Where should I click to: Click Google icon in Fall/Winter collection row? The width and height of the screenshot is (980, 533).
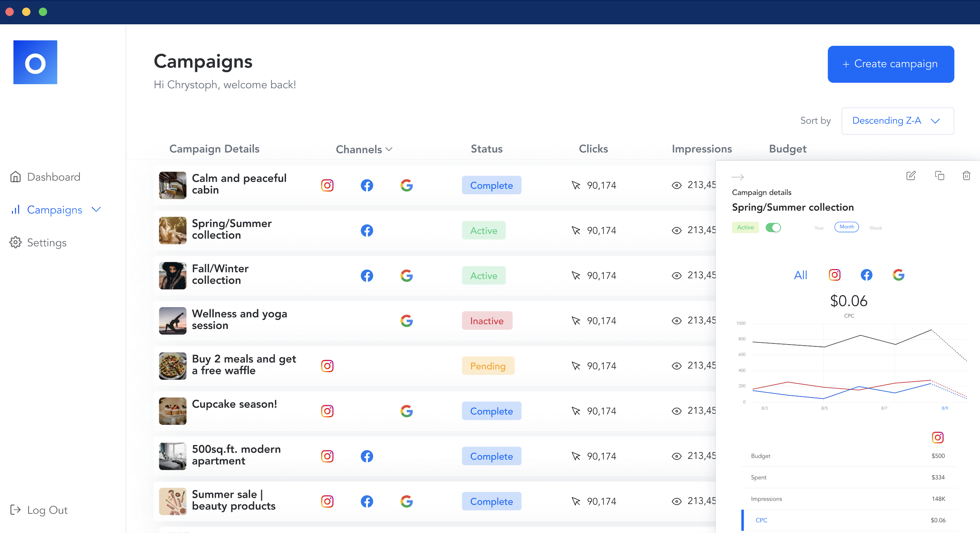coord(407,276)
